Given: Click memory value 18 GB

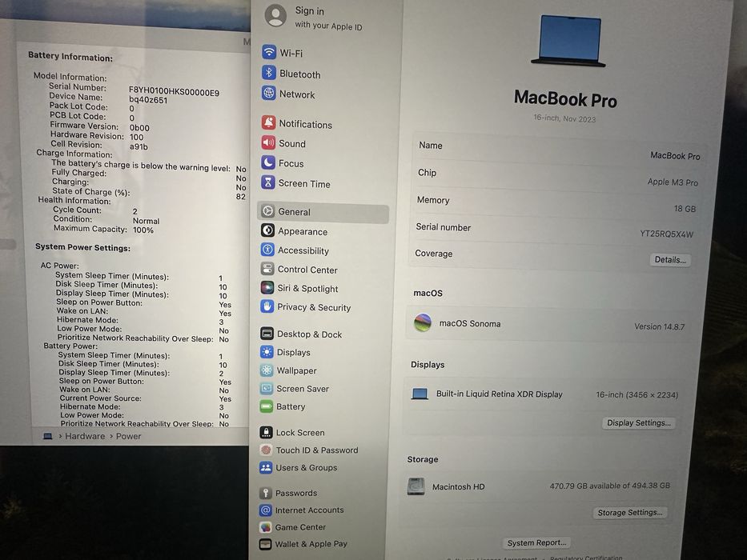Looking at the screenshot, I should pyautogui.click(x=685, y=209).
